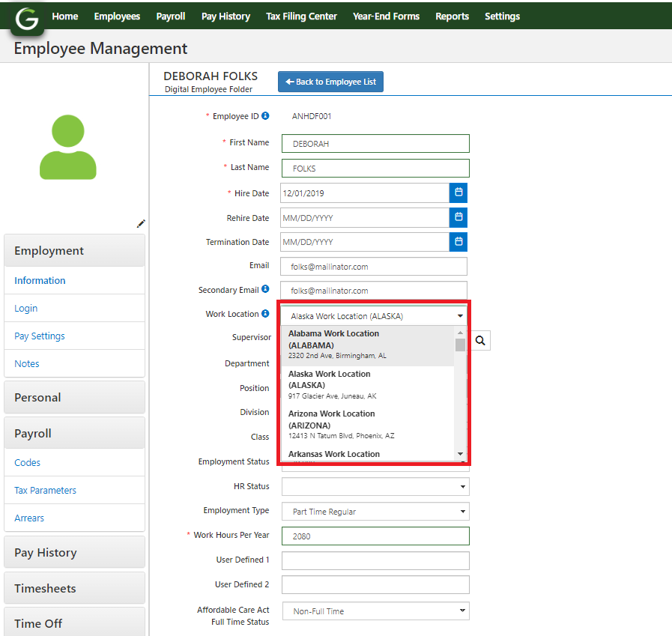Open the Codes sidebar link
The image size is (672, 636).
(27, 462)
